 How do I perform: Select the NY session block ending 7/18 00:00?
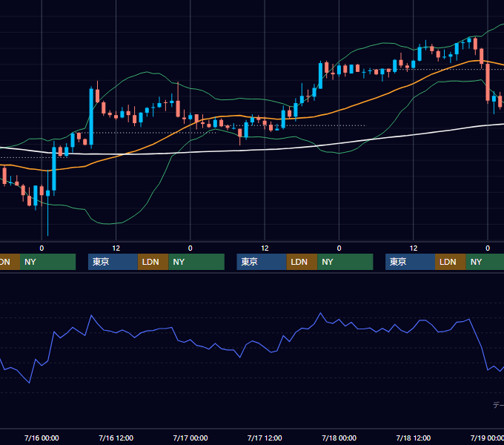pos(345,262)
